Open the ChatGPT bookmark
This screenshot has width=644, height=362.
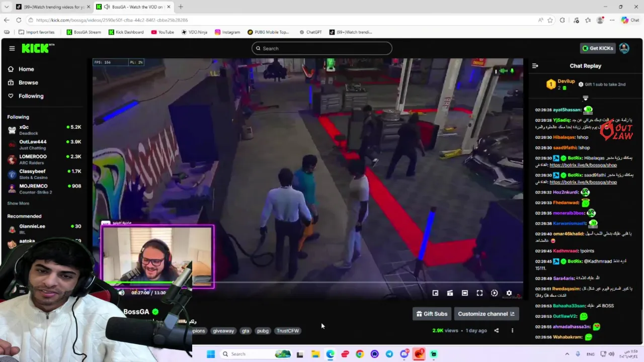pos(310,32)
